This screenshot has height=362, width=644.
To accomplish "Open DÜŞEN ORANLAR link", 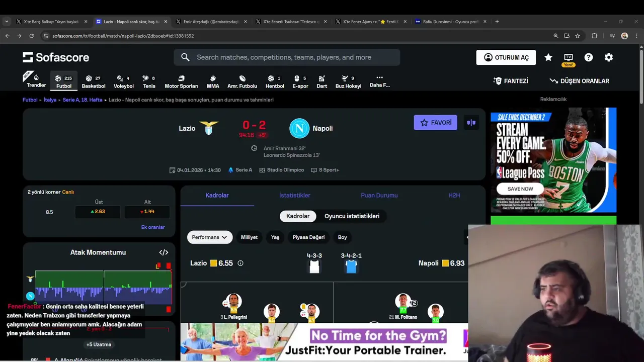I will pos(579,81).
